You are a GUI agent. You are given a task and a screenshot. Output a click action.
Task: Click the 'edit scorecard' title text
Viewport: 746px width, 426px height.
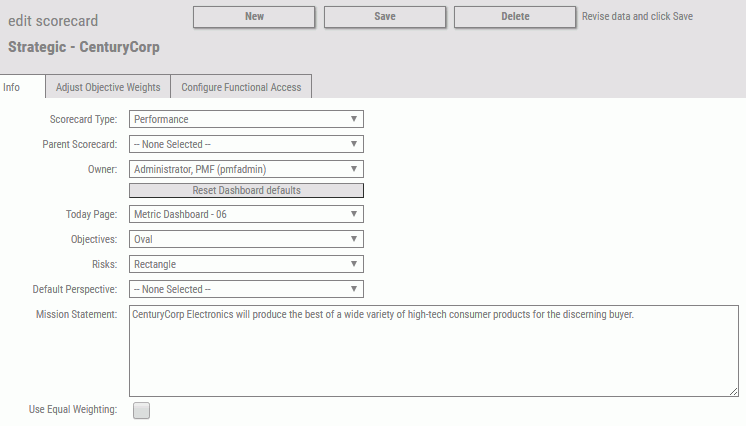[53, 21]
